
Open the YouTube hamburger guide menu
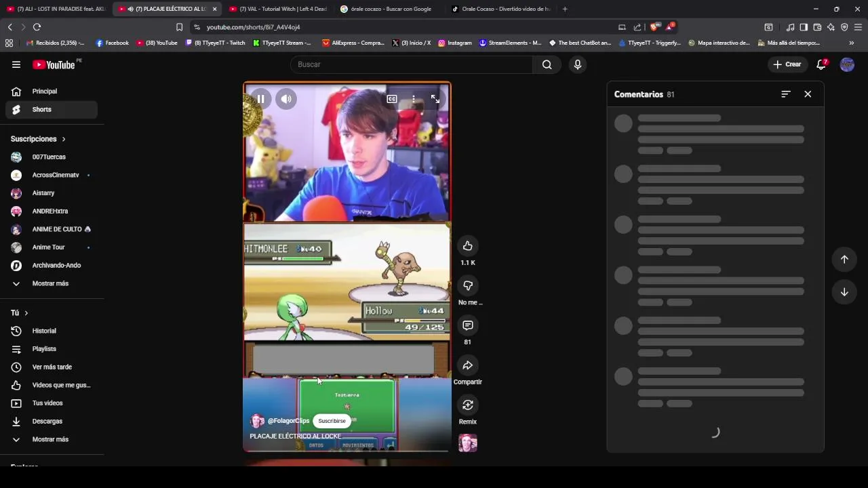16,64
